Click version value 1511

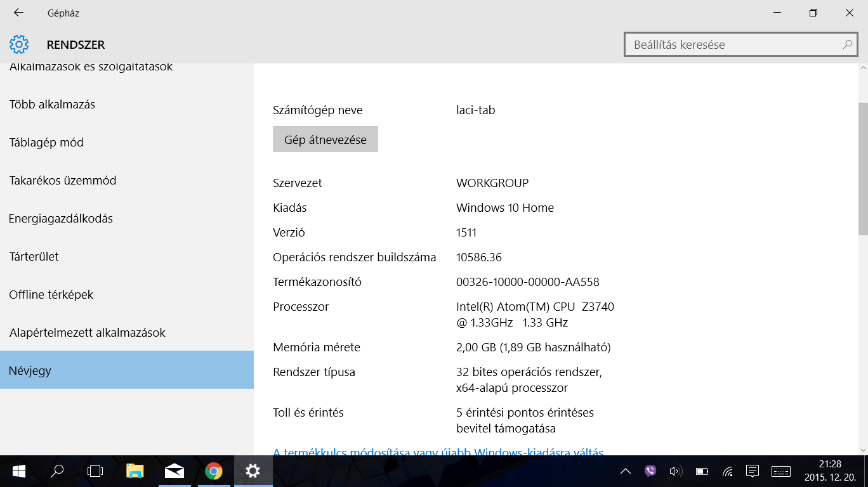pyautogui.click(x=466, y=233)
